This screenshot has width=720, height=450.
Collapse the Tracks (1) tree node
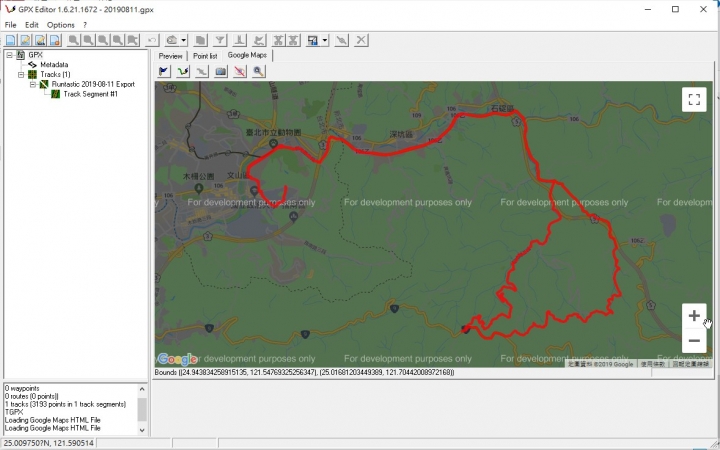pyautogui.click(x=21, y=74)
